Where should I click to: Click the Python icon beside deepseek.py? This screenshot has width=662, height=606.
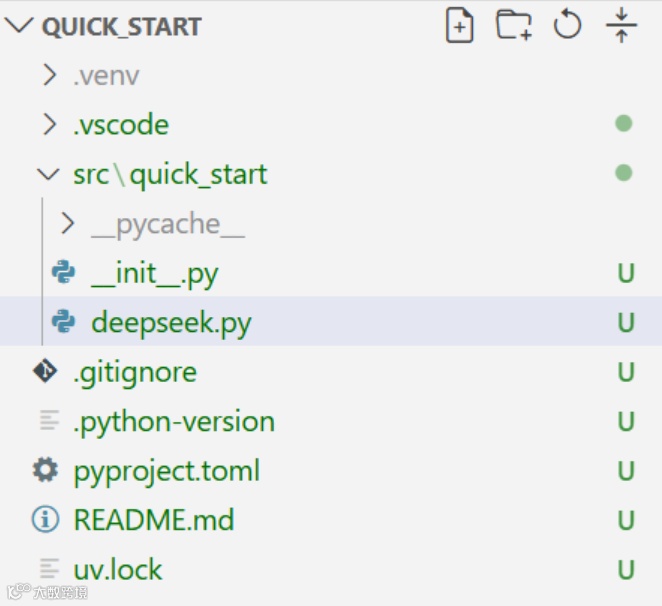[64, 322]
